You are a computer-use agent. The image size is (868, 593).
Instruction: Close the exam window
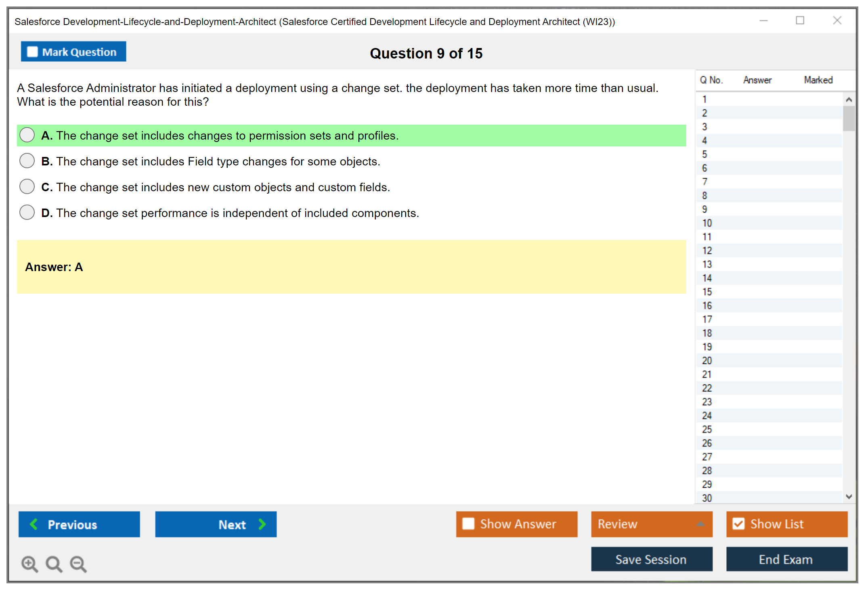(x=837, y=21)
